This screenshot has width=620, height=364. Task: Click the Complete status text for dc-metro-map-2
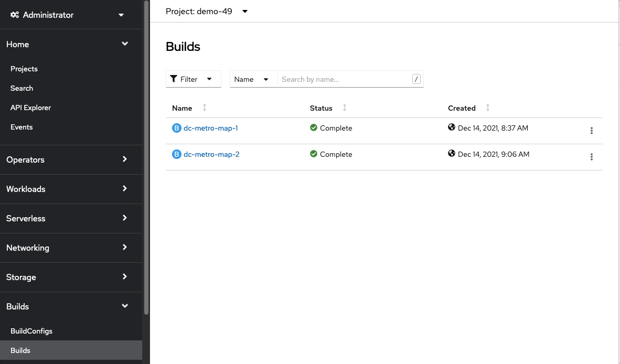336,154
